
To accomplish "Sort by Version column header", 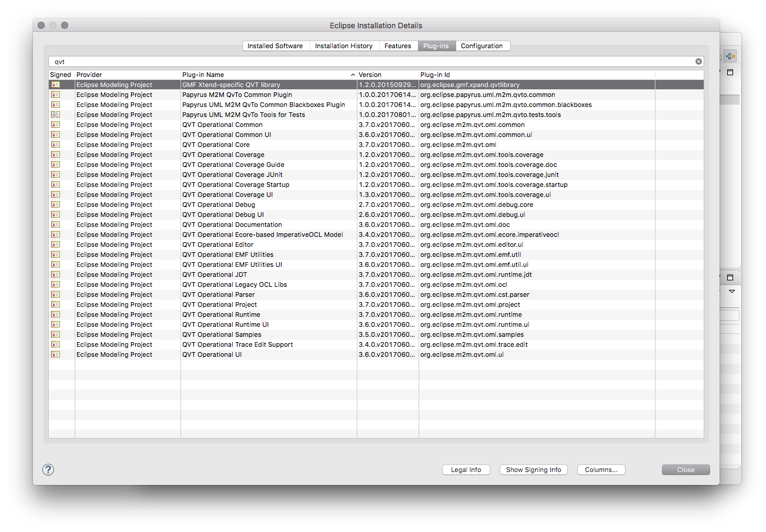I will [388, 75].
